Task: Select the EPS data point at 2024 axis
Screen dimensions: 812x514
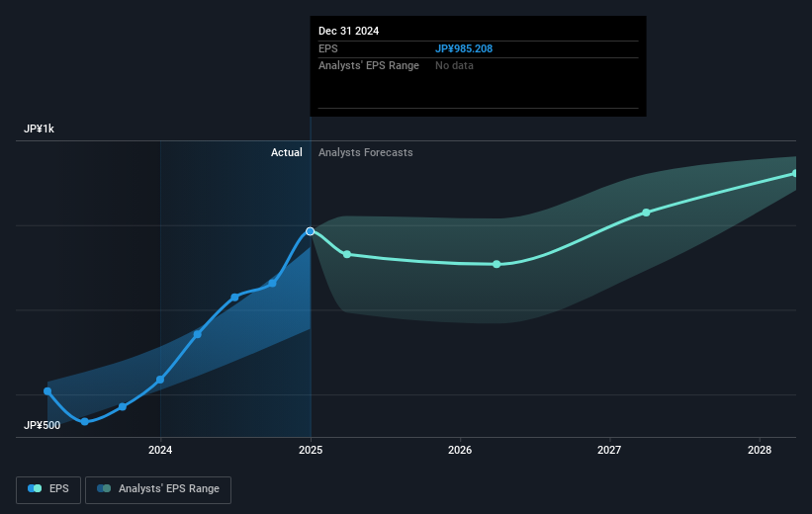Action: [x=160, y=380]
